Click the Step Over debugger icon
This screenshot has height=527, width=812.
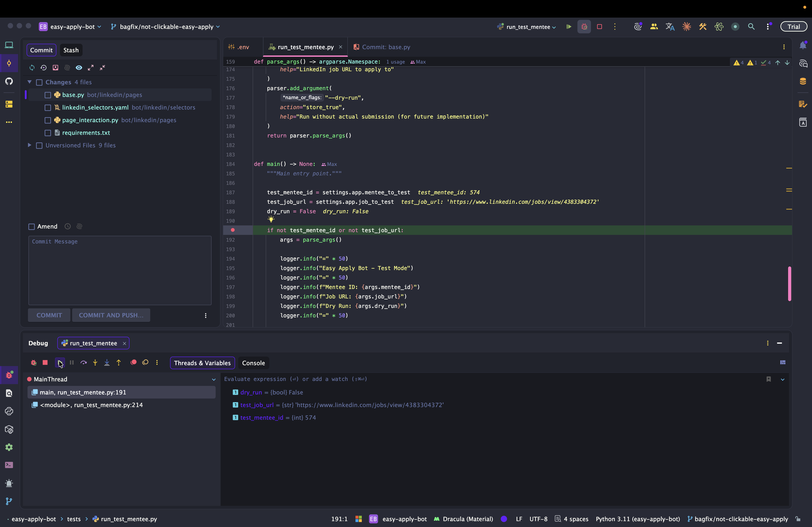click(x=84, y=362)
